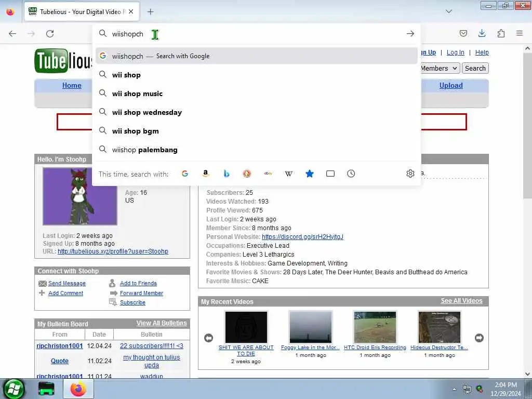Close the Tubelious tab

pos(131,12)
